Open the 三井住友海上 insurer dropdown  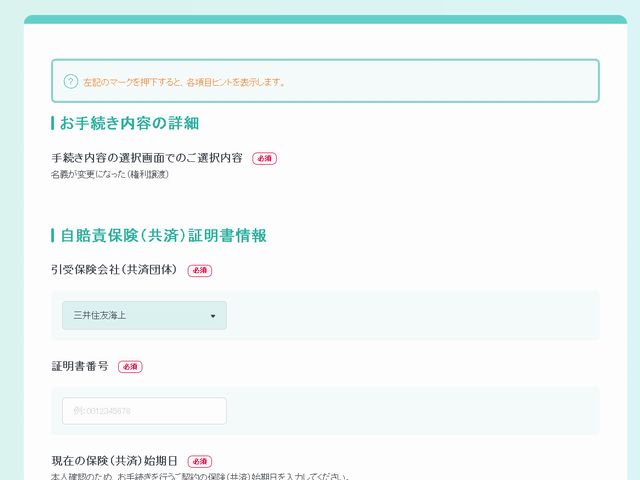144,316
